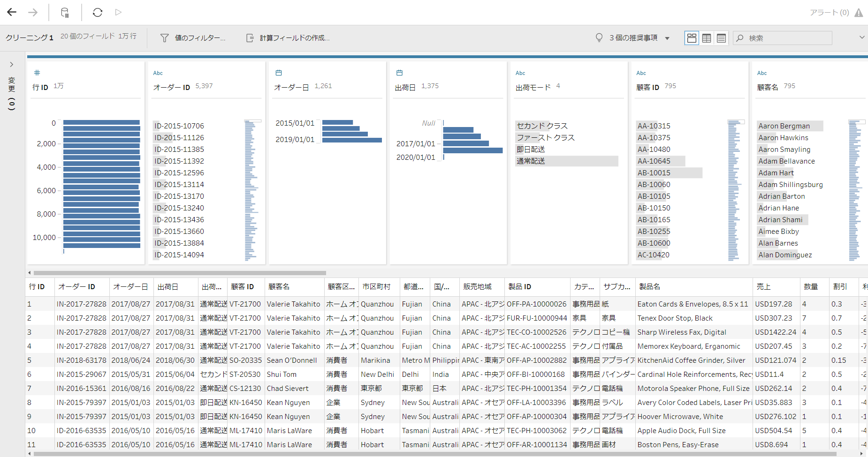Select 通常配送 in the 出荷モード card
The width and height of the screenshot is (868, 457).
pos(531,161)
